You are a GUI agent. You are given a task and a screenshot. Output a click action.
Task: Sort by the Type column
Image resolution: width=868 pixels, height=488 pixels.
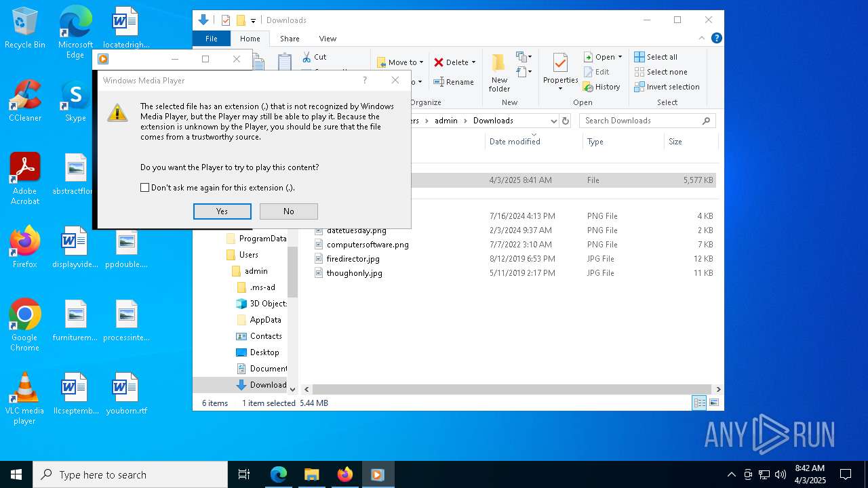click(x=595, y=142)
